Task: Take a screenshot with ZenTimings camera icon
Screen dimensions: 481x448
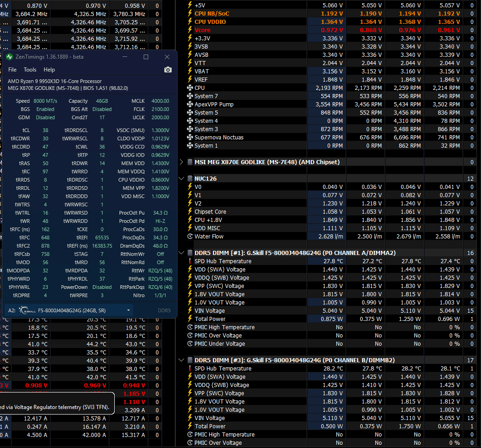Action: (x=168, y=70)
